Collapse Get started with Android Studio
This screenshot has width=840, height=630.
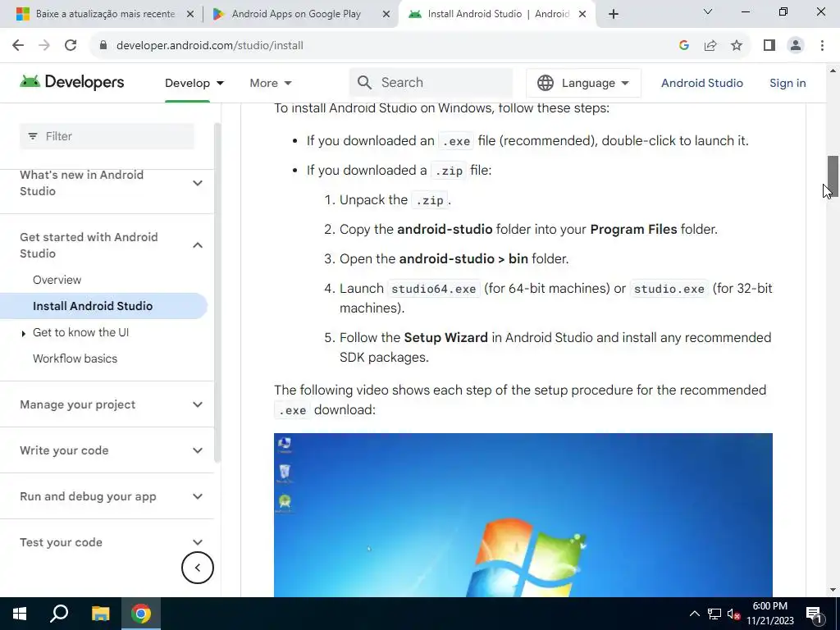[x=198, y=245]
